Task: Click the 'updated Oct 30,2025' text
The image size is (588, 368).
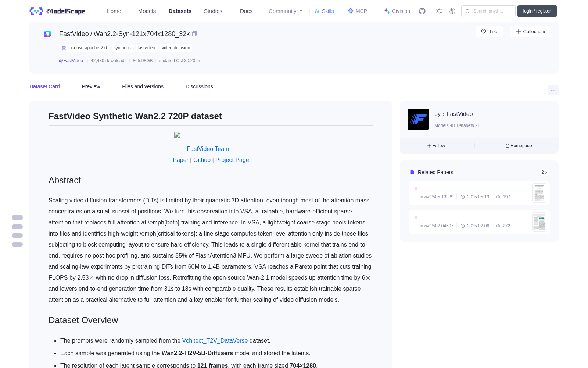Action: (179, 61)
